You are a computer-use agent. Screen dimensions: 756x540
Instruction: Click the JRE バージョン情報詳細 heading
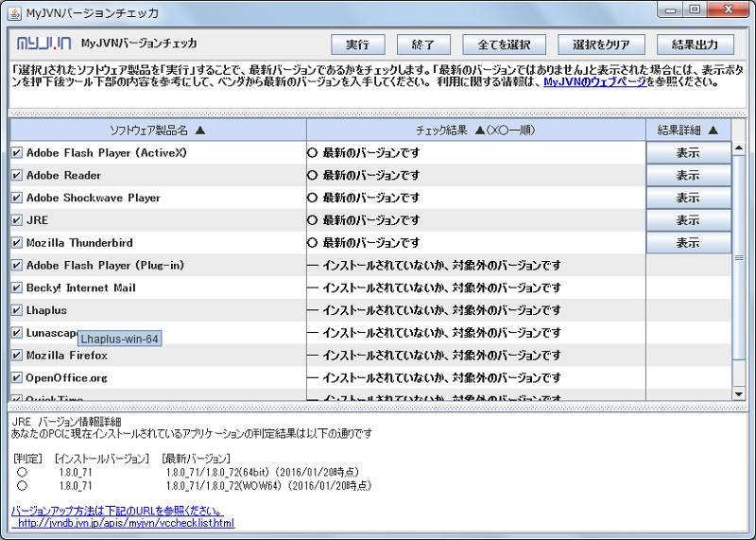(x=66, y=422)
